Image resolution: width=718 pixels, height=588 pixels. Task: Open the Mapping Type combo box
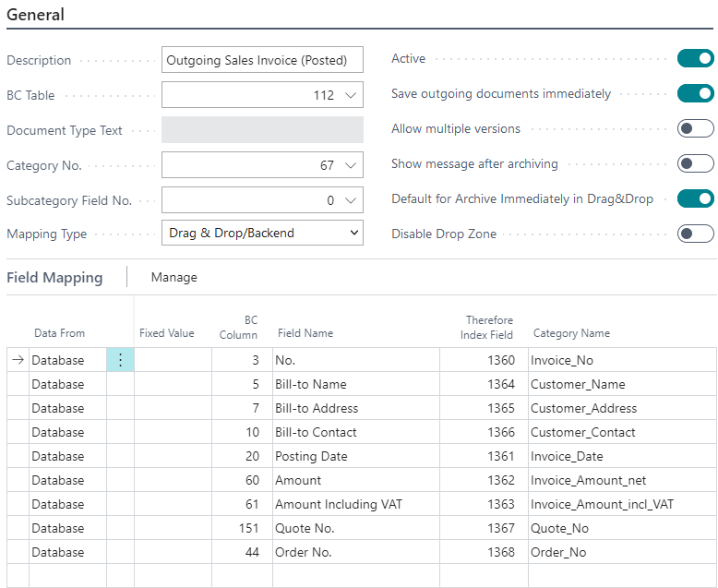(262, 234)
